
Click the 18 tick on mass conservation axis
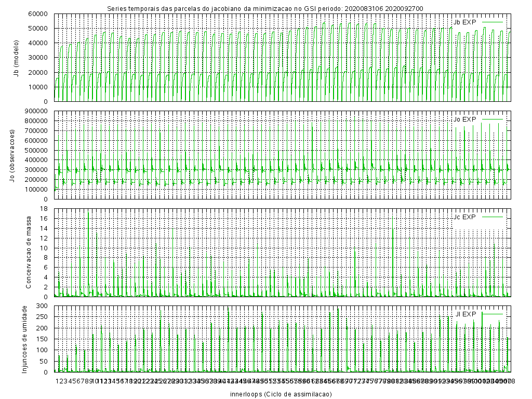(46, 208)
